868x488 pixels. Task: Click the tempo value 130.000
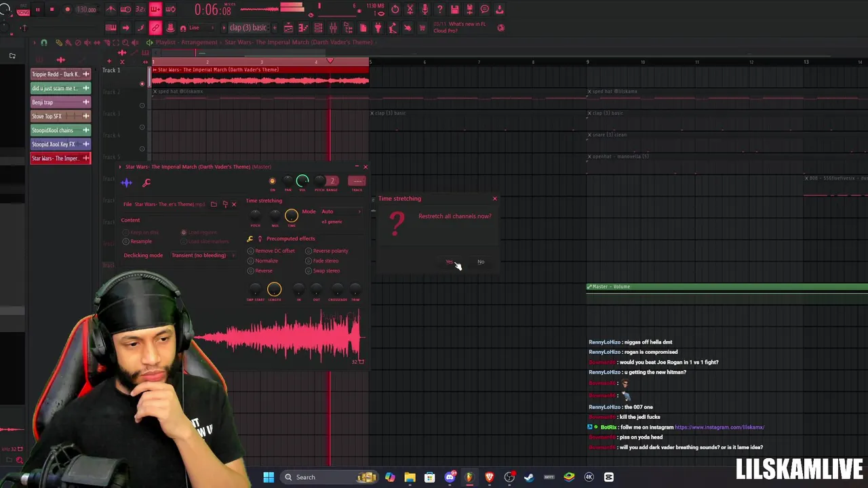click(x=86, y=9)
